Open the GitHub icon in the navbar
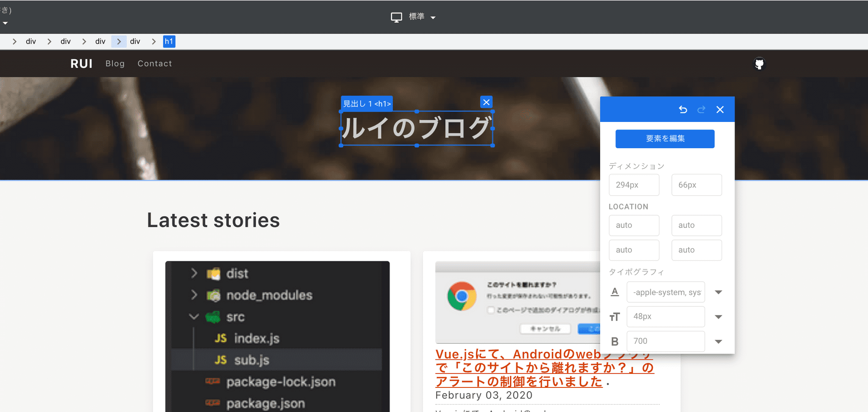This screenshot has height=412, width=868. click(x=759, y=64)
